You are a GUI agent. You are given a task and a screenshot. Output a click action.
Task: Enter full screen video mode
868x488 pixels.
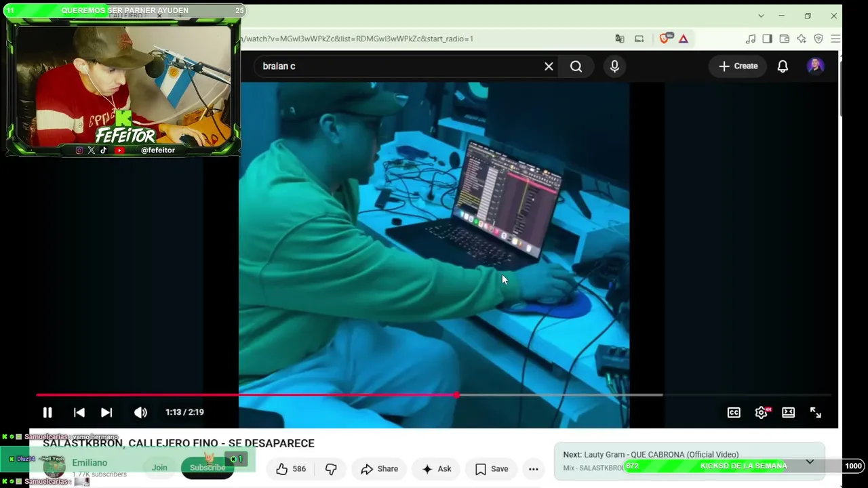(x=816, y=412)
